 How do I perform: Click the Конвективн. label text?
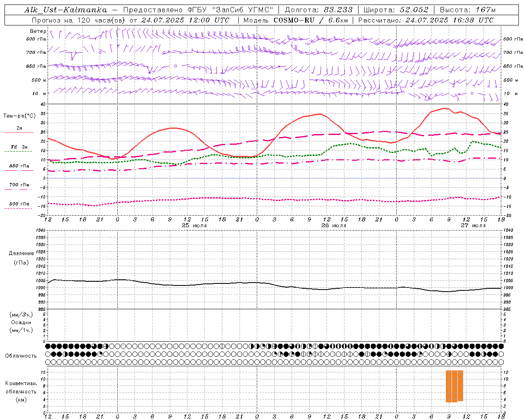click(x=21, y=383)
